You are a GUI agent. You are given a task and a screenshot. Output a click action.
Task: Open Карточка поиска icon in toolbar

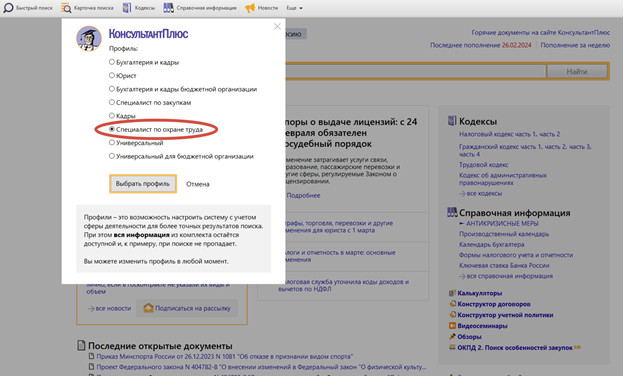(x=66, y=8)
